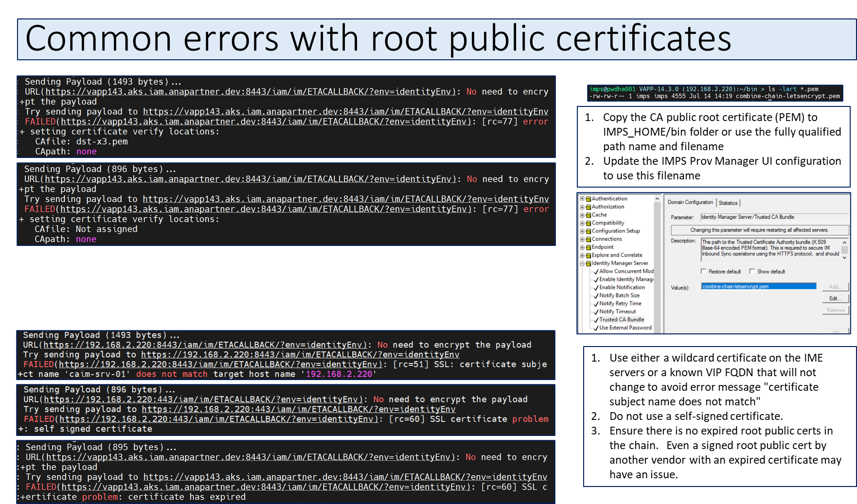Expand the Explore and Correlate node
Screen dimensions: 857x504
582,255
